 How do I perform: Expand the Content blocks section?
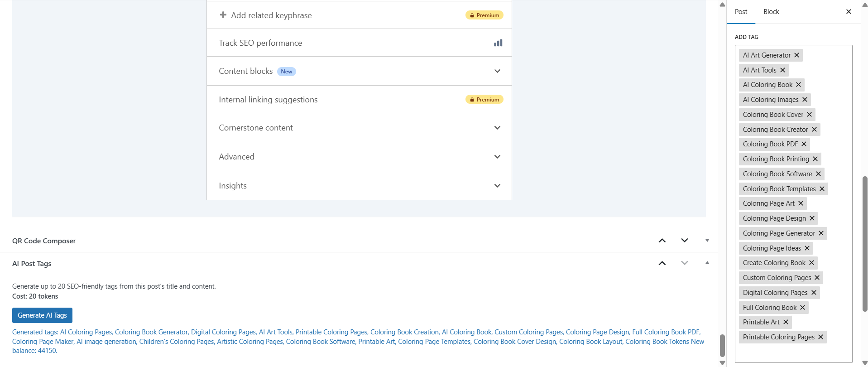497,71
